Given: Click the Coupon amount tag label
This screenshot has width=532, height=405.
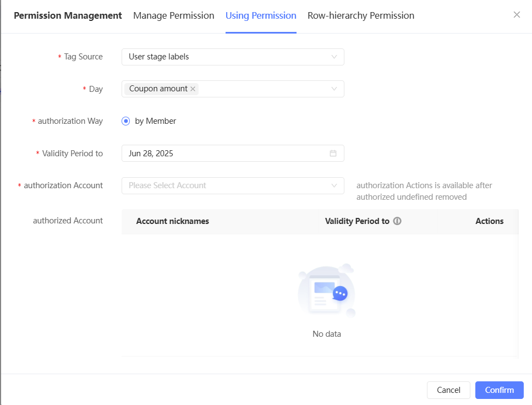Looking at the screenshot, I should pos(158,89).
